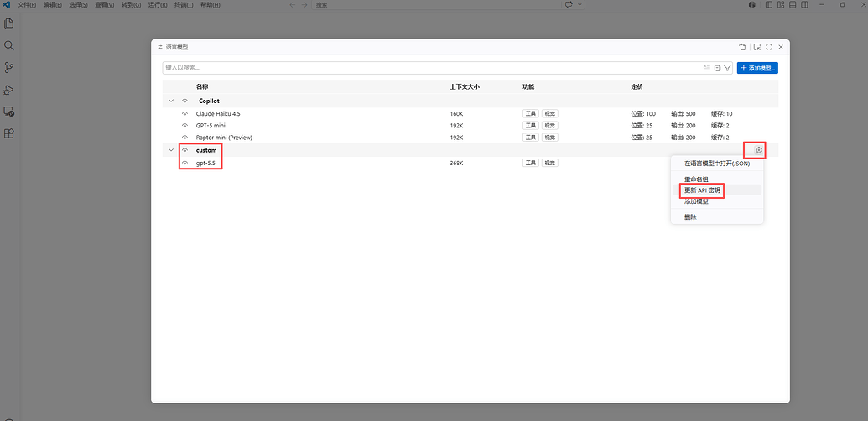Open the Search view in activity bar

9,45
